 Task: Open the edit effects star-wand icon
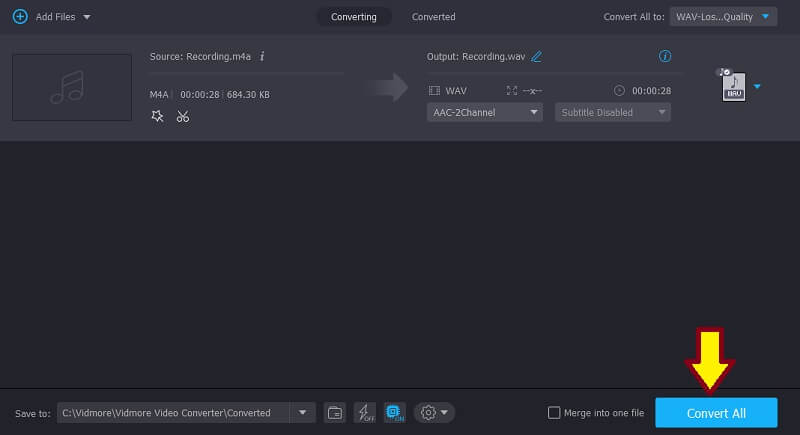157,116
